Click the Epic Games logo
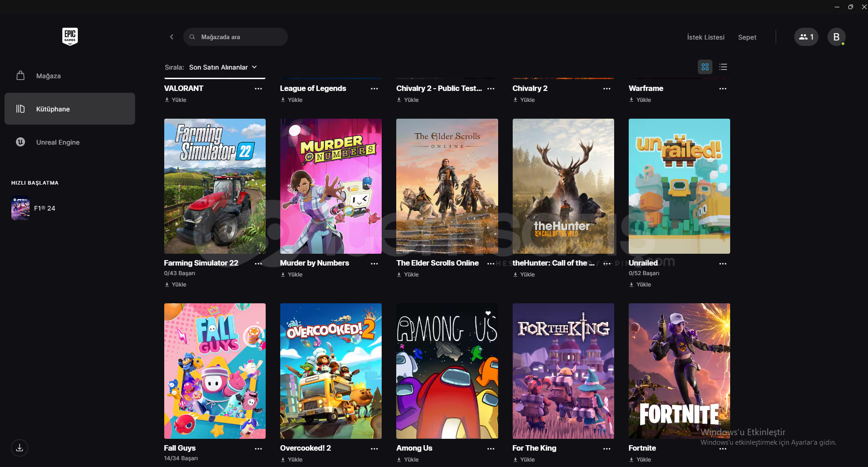 (x=70, y=36)
